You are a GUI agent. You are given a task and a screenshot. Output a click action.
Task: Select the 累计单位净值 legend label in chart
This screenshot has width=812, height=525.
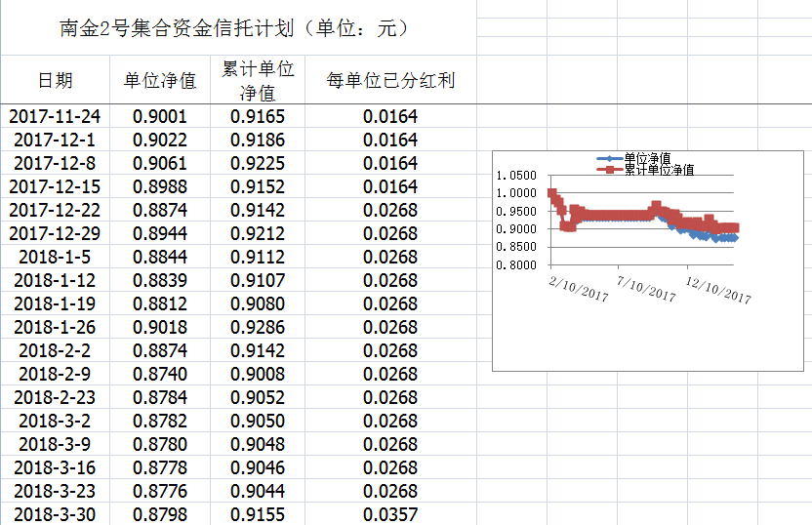tap(659, 170)
